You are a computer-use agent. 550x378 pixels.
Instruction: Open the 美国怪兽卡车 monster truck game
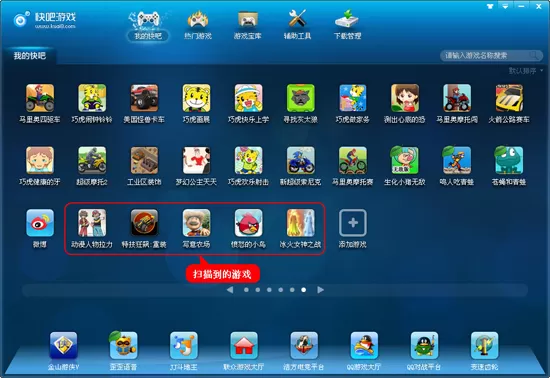144,98
